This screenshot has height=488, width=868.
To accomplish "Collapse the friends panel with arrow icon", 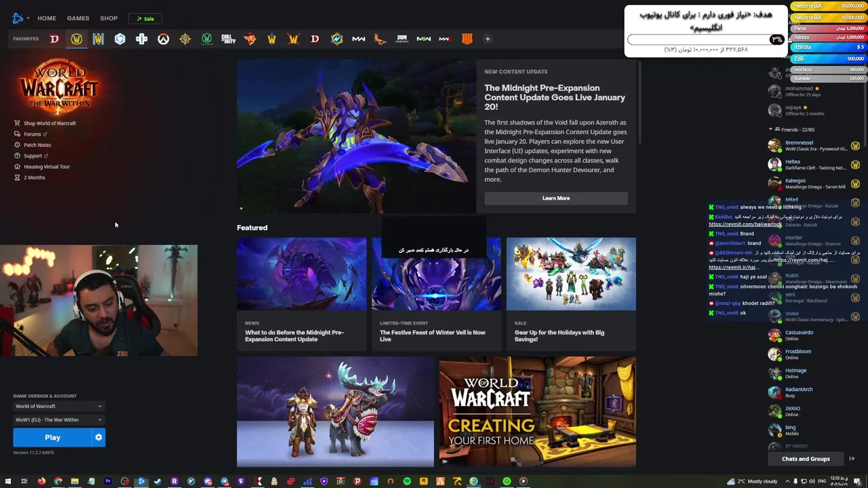I will [852, 459].
